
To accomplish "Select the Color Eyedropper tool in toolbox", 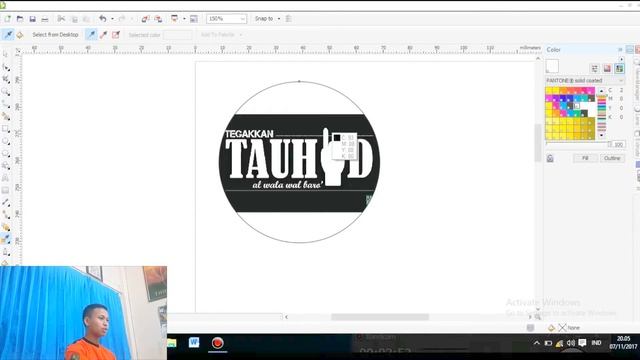I will pos(6,240).
